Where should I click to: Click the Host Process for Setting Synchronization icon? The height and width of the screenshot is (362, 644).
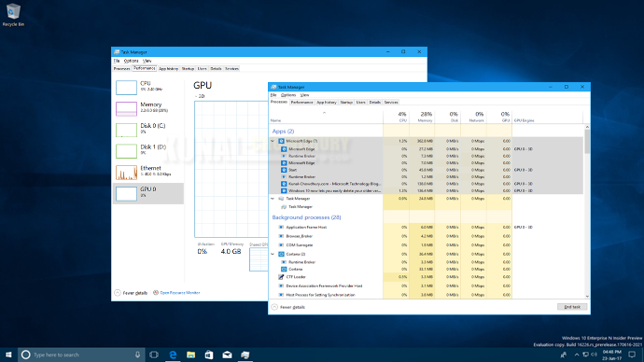(x=281, y=295)
